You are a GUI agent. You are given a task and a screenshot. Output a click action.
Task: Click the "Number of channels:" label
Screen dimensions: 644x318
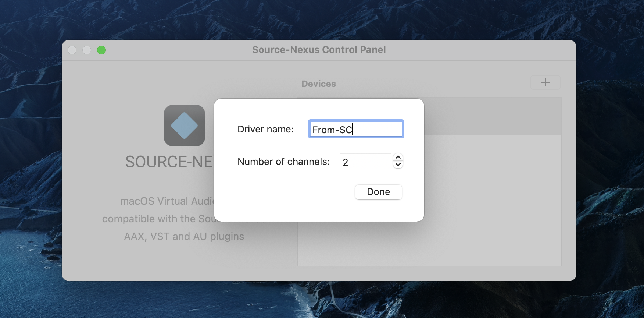click(283, 162)
